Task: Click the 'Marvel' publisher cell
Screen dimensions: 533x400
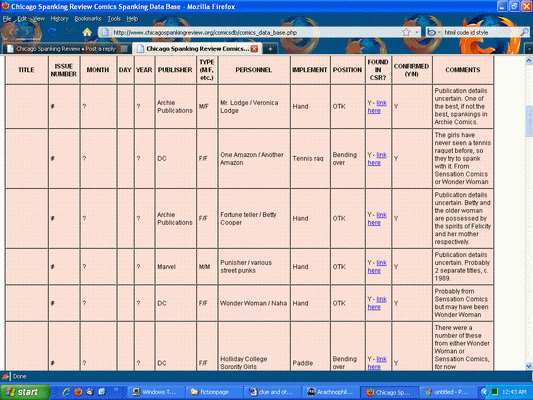Action: 175,267
